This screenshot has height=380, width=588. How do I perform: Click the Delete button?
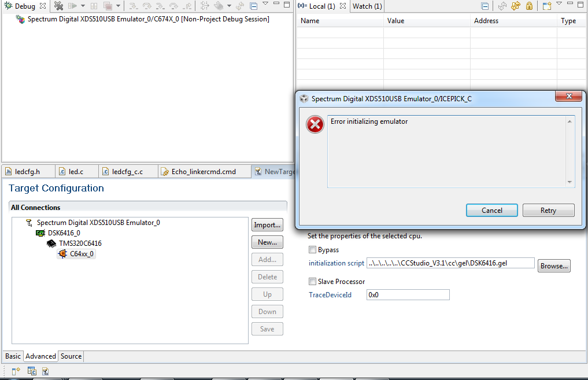coord(267,277)
